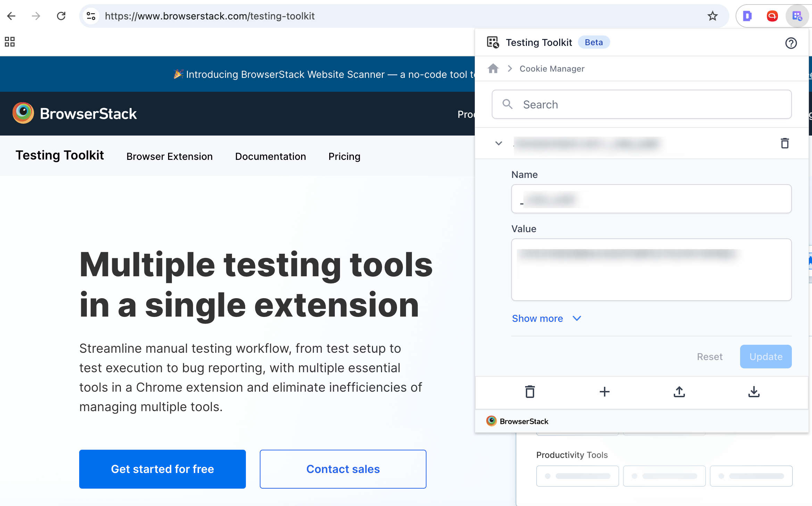Viewport: 812px width, 506px height.
Task: Click the Cookie Manager breadcrumb
Action: 552,69
